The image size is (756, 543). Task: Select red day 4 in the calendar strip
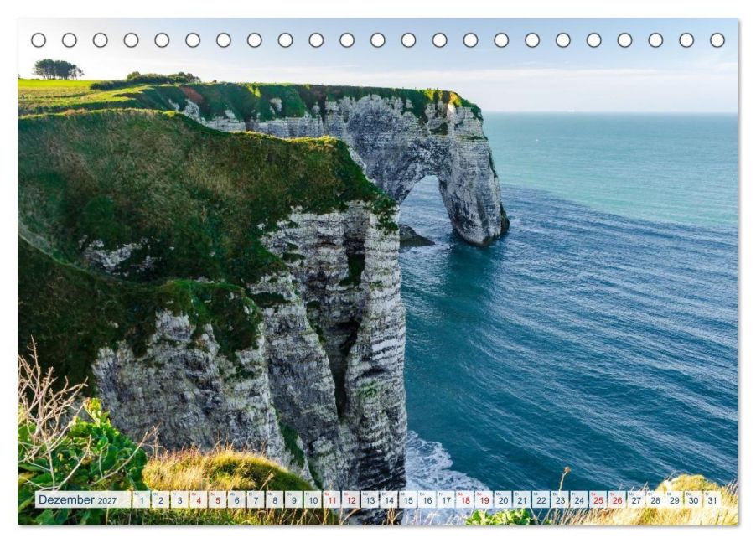click(x=199, y=500)
